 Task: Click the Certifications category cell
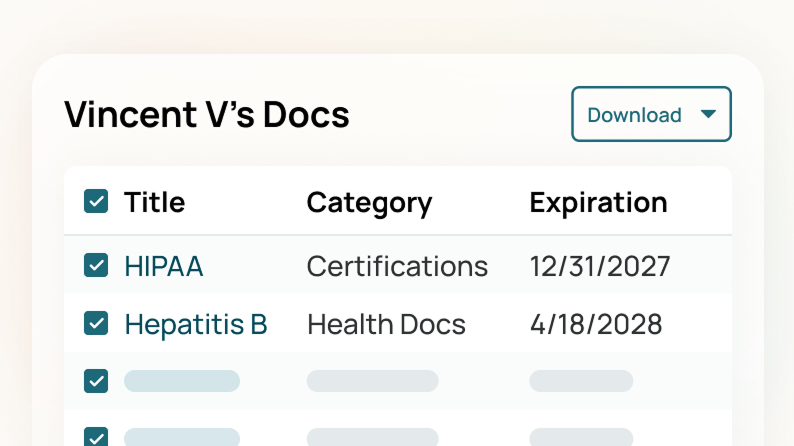[397, 266]
